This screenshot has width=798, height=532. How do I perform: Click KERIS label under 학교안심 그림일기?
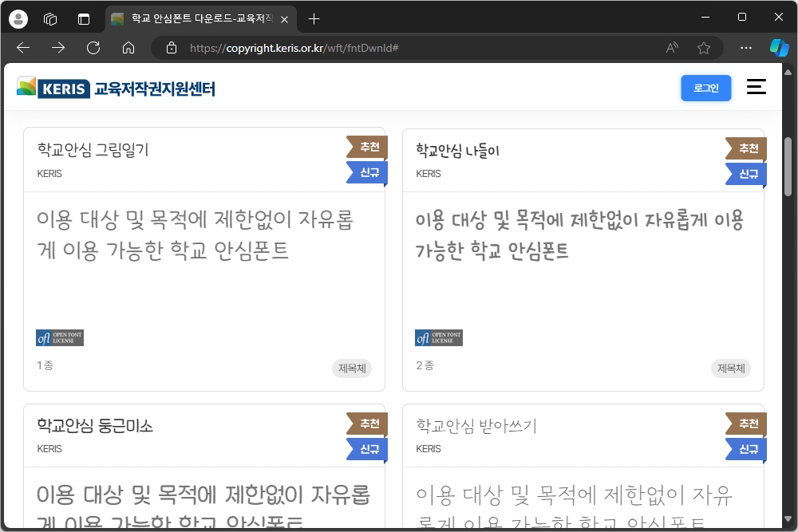coord(49,173)
